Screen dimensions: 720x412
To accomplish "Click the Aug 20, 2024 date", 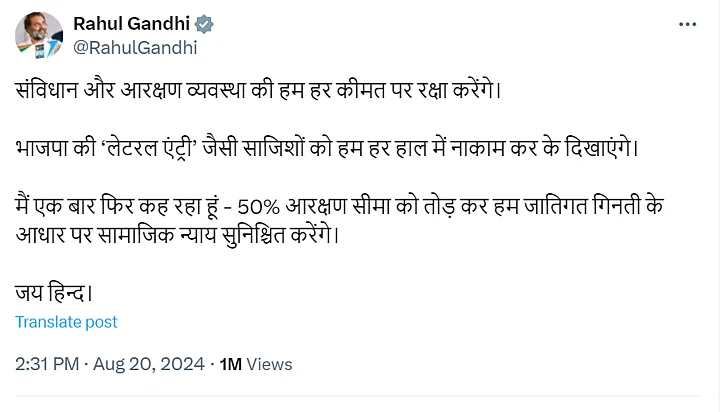I will coord(148,365).
